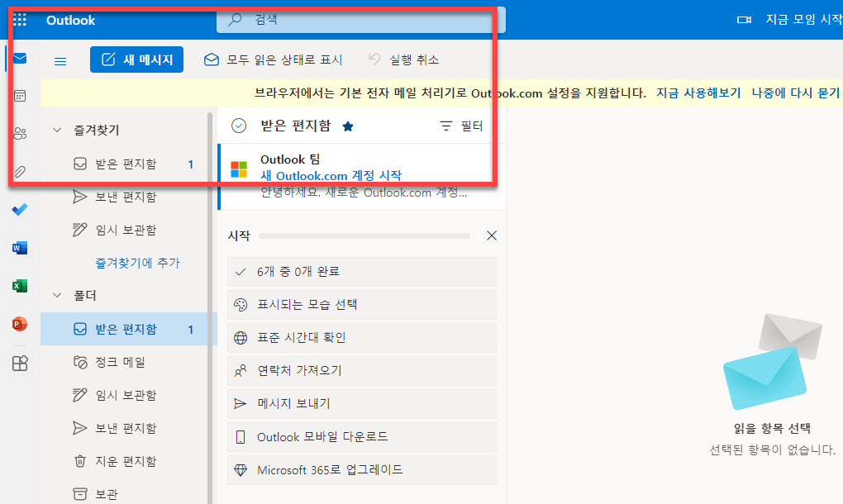Select 받은 편지함 under 즐겨찾기
The height and width of the screenshot is (504, 843).
point(129,164)
